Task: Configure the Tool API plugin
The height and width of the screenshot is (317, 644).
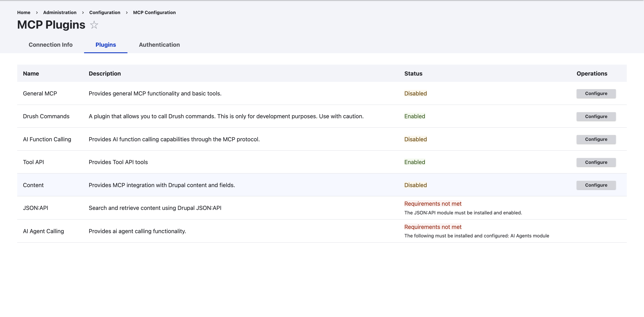Action: tap(596, 162)
